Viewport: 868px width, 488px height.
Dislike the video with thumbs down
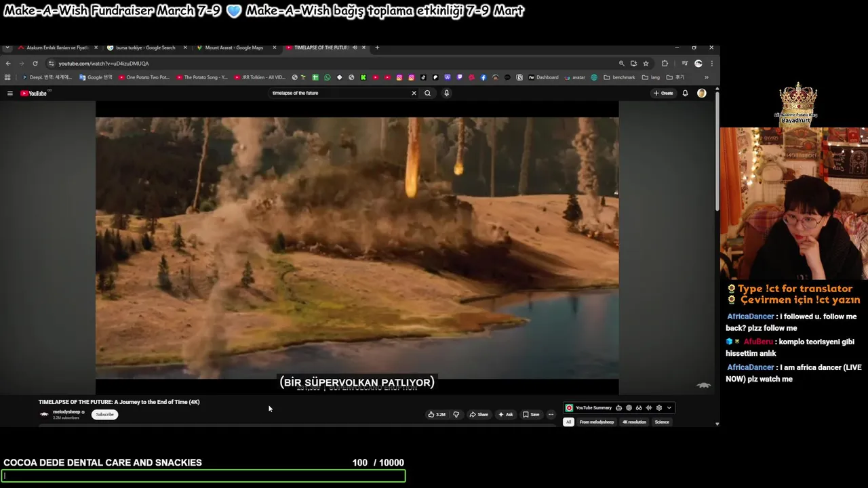click(456, 414)
